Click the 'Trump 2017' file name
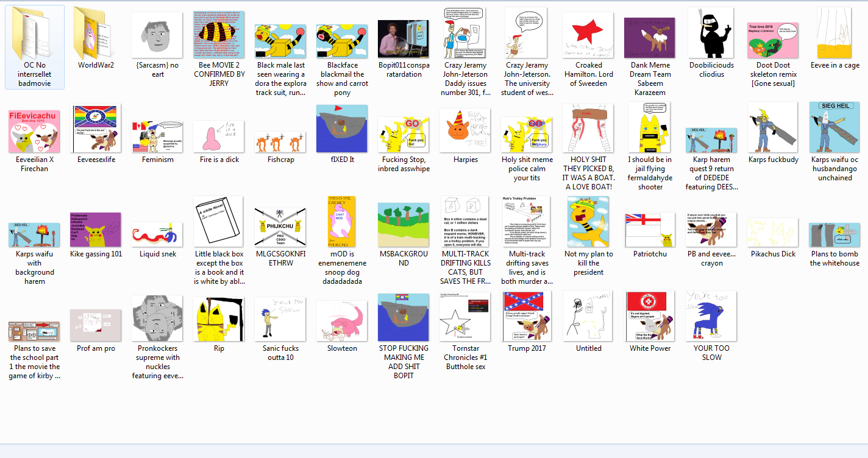The height and width of the screenshot is (458, 868). (x=527, y=348)
